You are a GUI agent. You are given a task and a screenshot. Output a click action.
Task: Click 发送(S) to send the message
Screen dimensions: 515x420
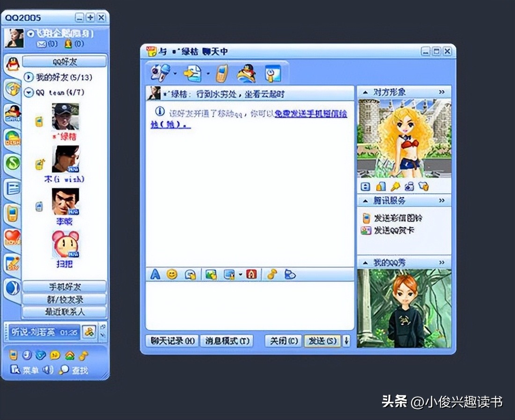click(322, 341)
